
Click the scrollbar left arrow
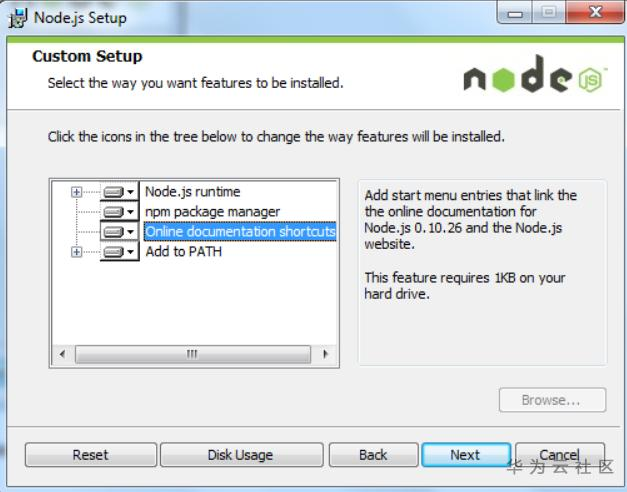(62, 354)
